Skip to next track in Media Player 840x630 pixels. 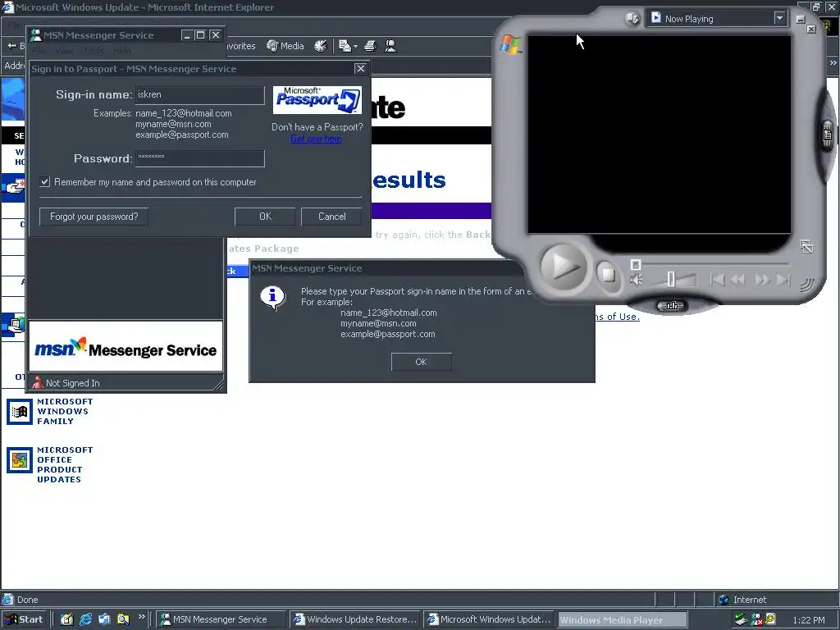(x=783, y=279)
